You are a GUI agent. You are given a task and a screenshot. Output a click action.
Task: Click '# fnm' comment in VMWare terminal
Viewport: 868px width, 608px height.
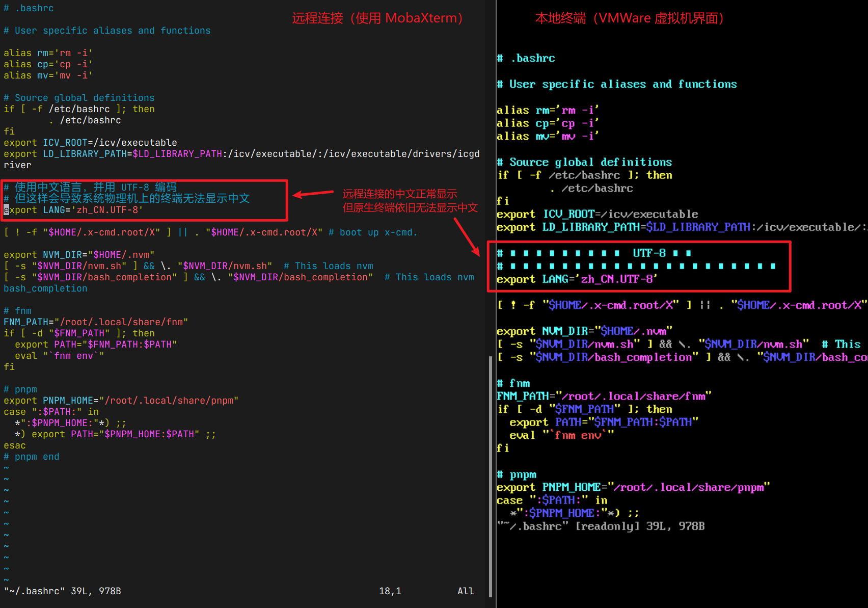click(513, 383)
